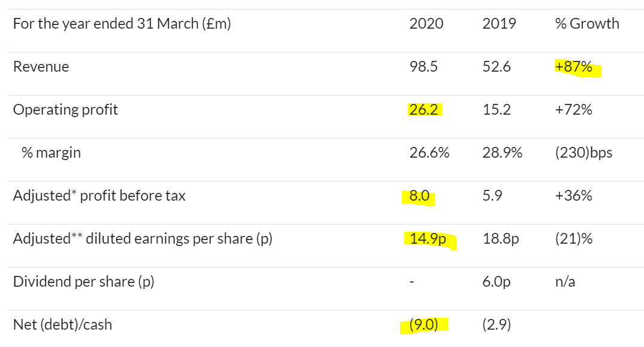Click the table header For the year ended
Viewport: 644px width, 347px height.
point(122,23)
